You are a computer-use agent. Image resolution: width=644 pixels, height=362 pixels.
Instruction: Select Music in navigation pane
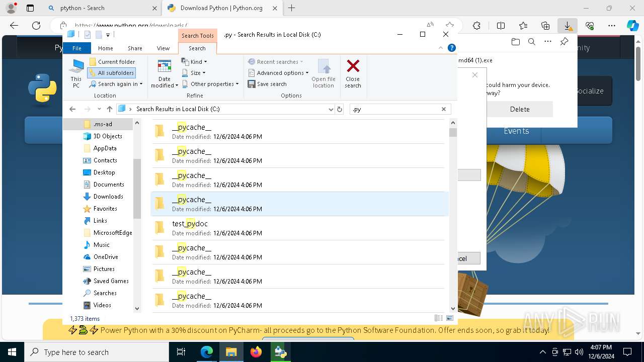coord(101,245)
